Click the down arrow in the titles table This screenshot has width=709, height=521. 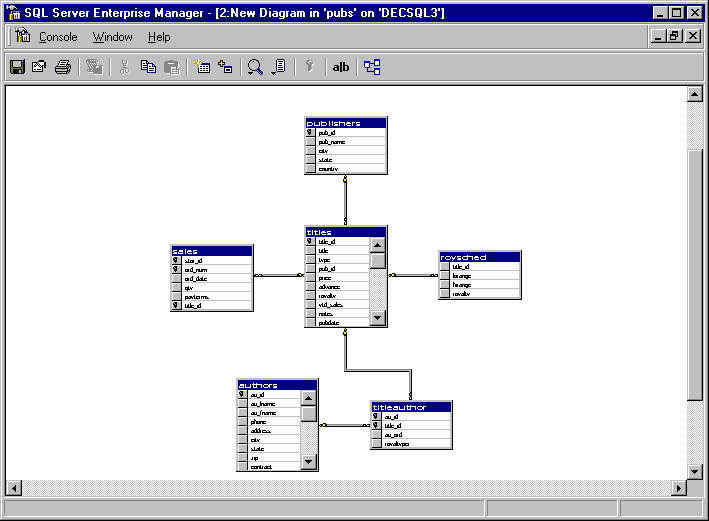[378, 318]
